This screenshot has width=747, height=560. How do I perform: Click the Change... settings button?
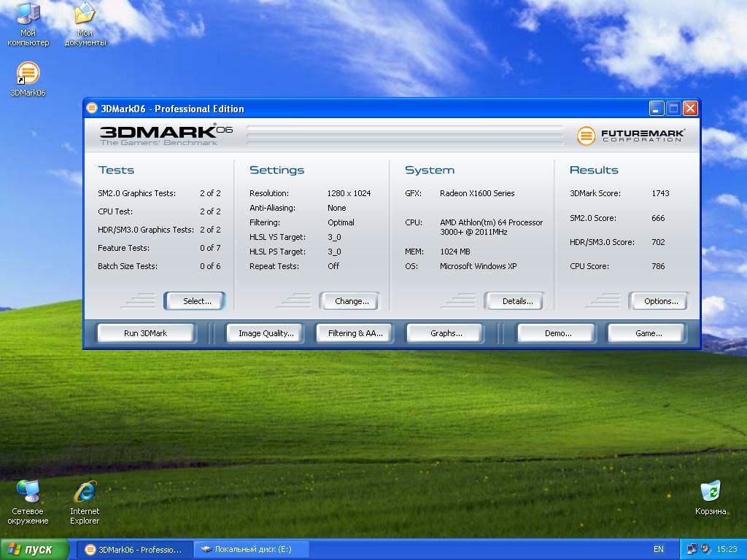(350, 301)
